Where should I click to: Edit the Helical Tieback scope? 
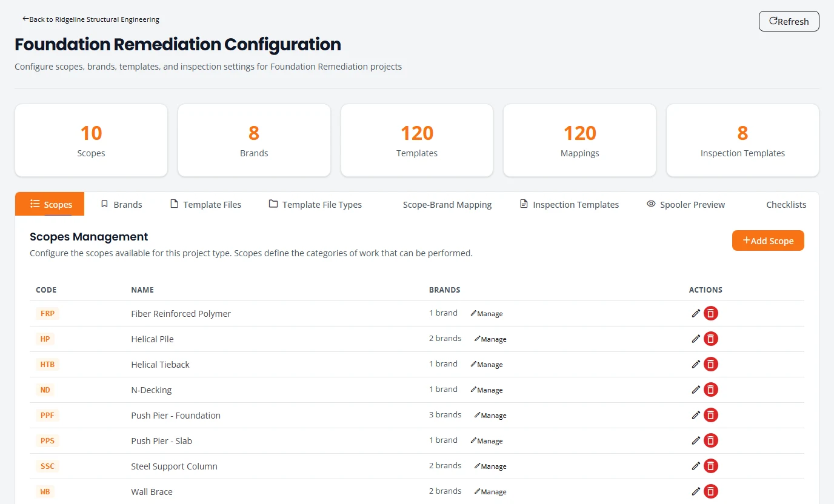click(x=696, y=364)
